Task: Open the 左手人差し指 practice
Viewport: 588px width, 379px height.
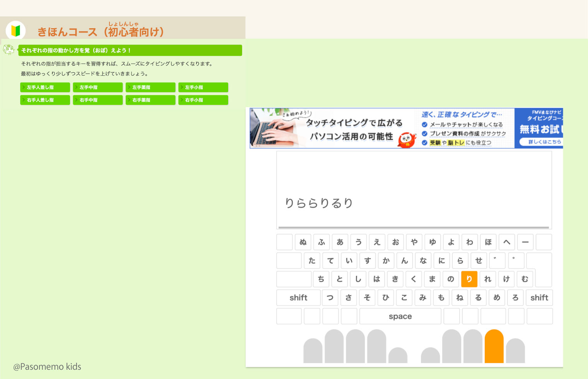Action: (45, 87)
